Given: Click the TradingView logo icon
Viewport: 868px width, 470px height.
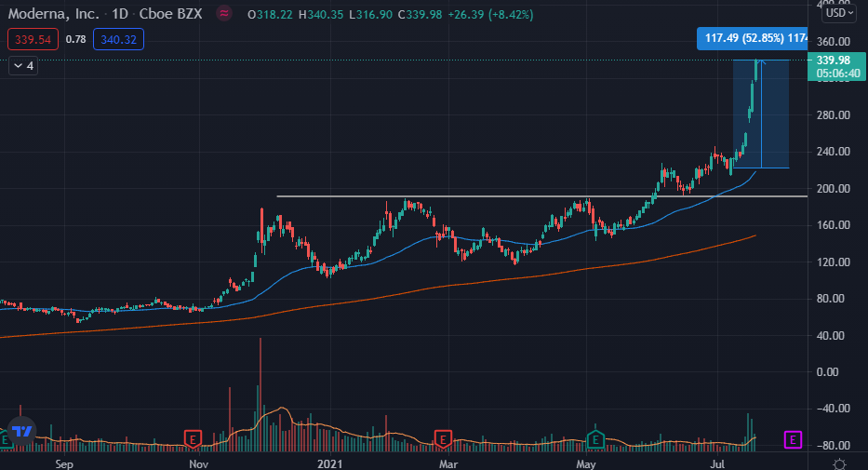Looking at the screenshot, I should (22, 431).
